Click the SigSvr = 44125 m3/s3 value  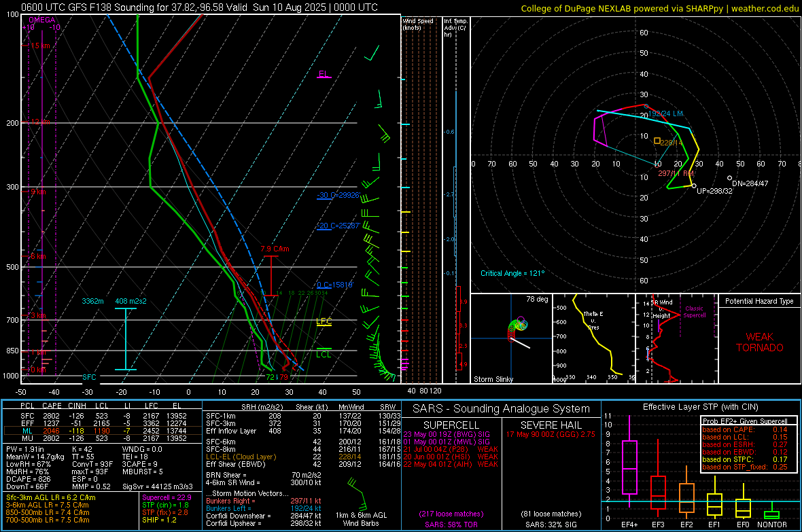[x=158, y=486]
